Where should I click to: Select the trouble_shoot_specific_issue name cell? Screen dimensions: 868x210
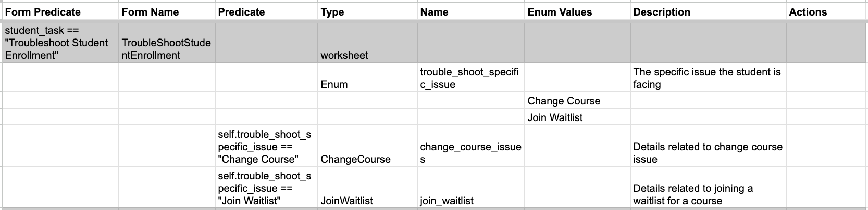click(x=469, y=78)
